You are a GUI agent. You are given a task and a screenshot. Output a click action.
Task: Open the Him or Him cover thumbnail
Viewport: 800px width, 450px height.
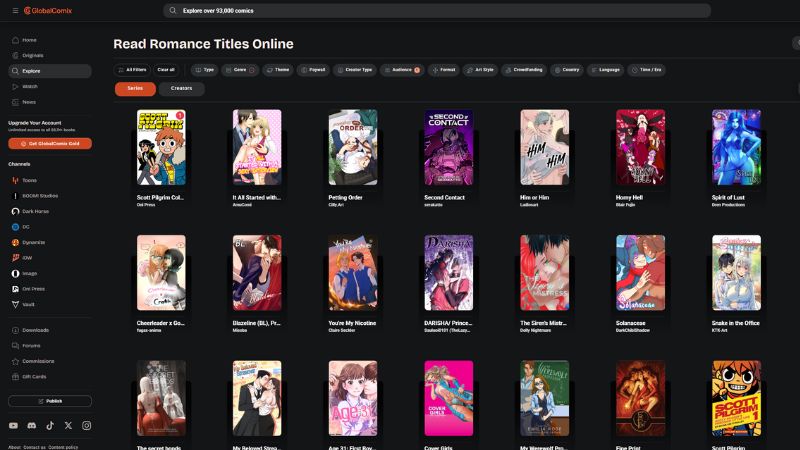[x=544, y=147]
